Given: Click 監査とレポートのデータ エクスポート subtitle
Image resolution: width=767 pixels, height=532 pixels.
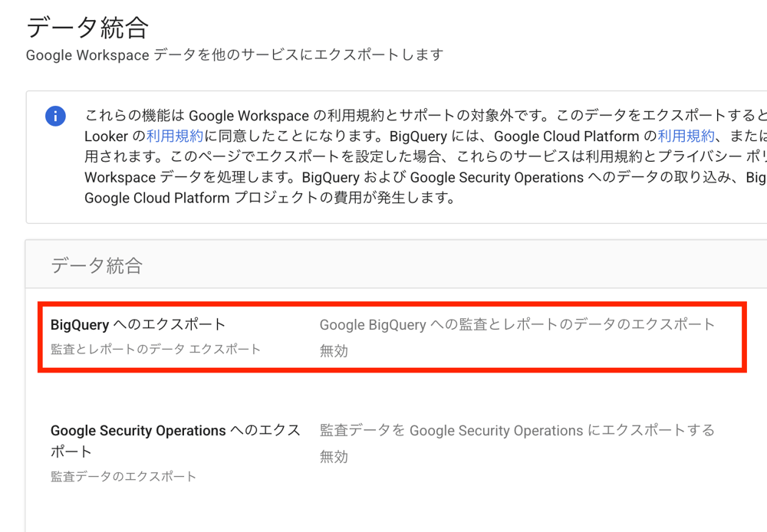Looking at the screenshot, I should pos(156,349).
